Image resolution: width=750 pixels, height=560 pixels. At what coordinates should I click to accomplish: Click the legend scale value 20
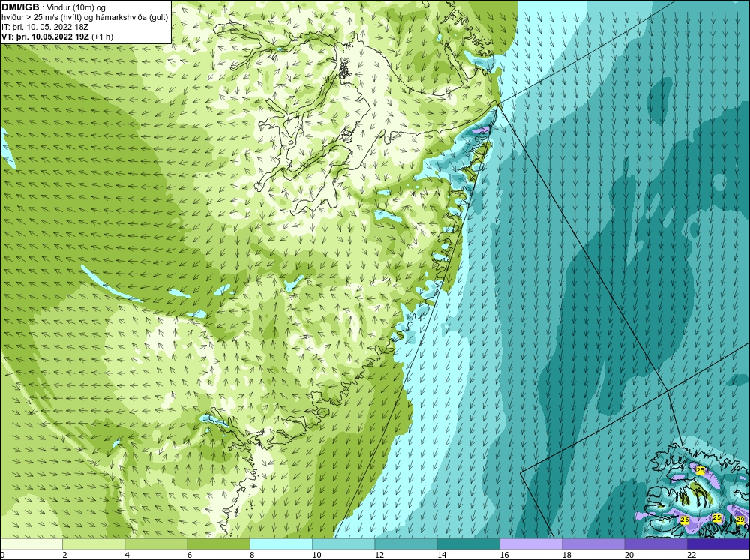click(x=629, y=555)
